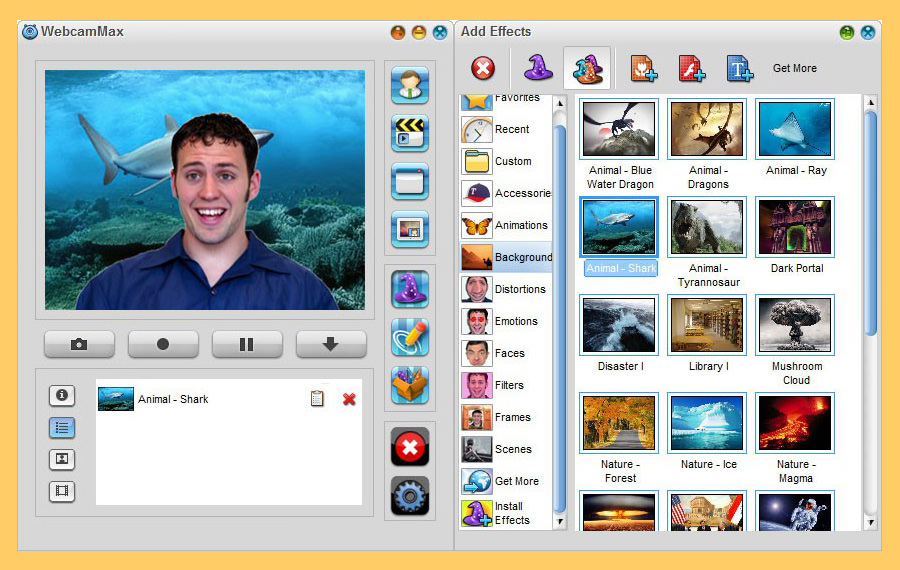
Task: Click the download arrow button under preview
Action: 330,344
